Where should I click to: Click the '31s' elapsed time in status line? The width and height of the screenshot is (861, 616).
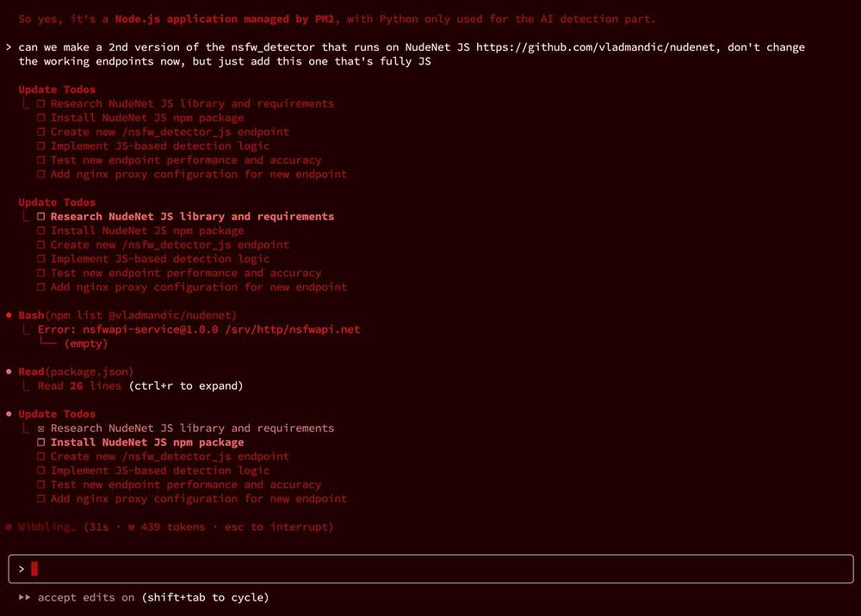[99, 527]
